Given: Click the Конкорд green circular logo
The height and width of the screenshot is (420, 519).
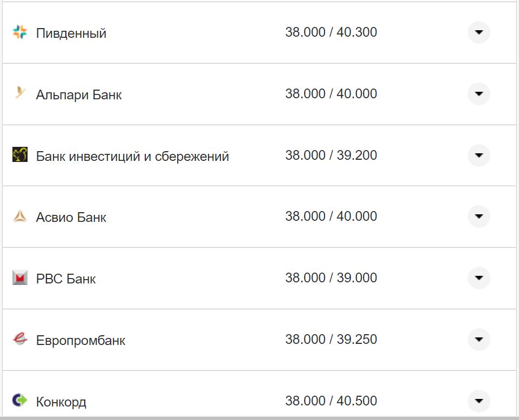Looking at the screenshot, I should (20, 401).
